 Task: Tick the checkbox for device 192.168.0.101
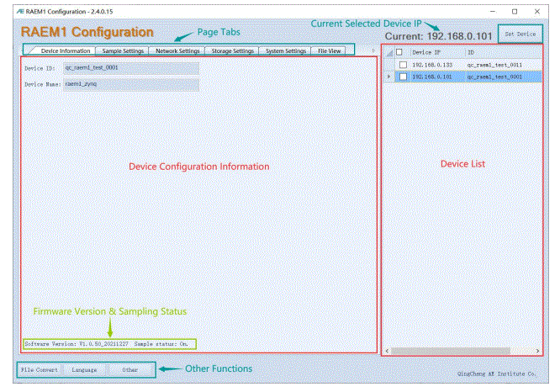404,77
